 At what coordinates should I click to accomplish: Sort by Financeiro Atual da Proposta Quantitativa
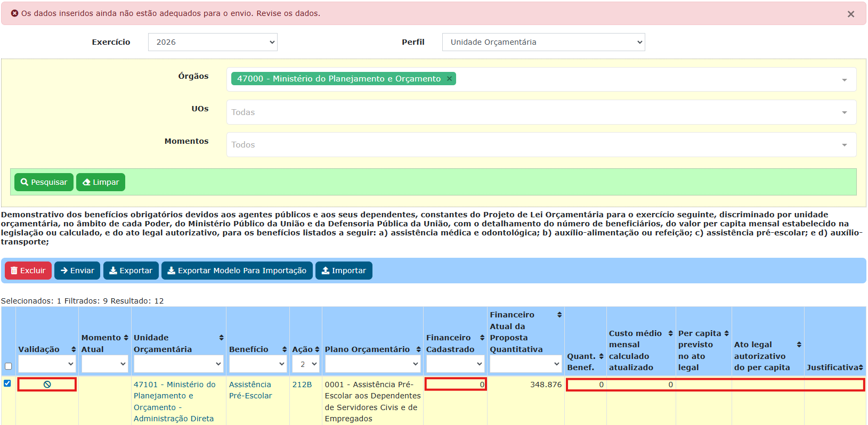point(559,315)
